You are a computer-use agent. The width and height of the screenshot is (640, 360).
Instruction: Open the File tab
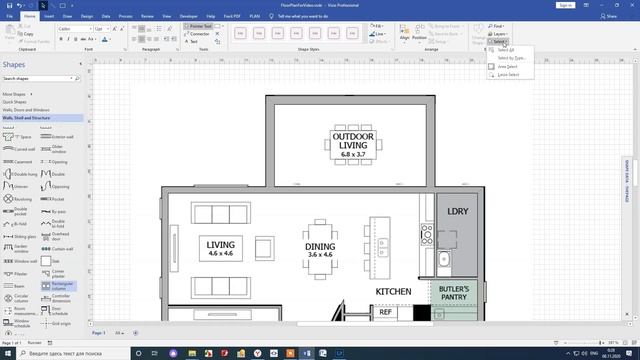(x=10, y=16)
